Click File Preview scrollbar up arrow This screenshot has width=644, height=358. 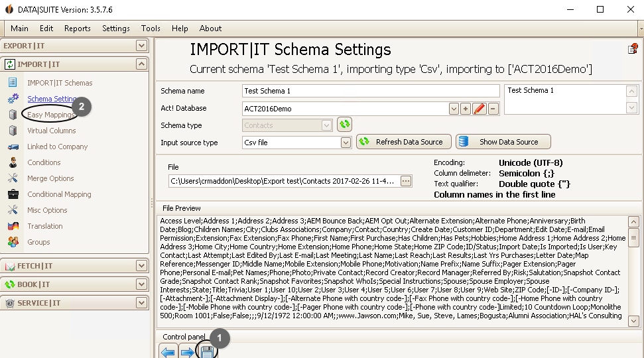click(633, 221)
